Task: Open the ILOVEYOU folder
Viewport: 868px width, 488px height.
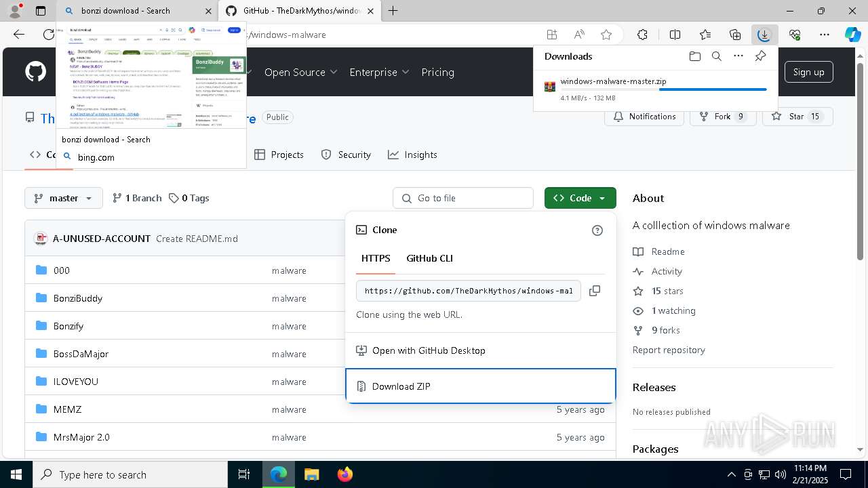Action: point(76,382)
